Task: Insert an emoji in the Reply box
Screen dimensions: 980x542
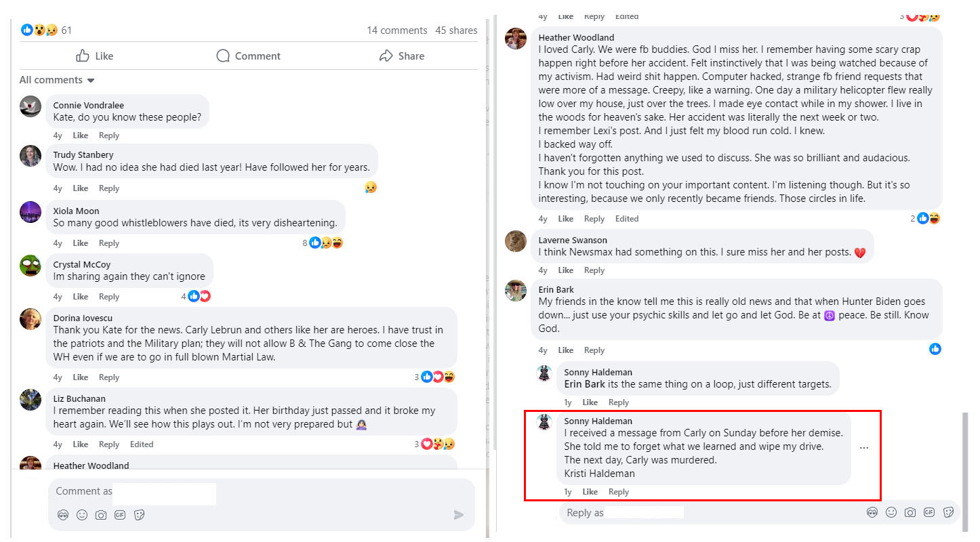Action: 891,513
